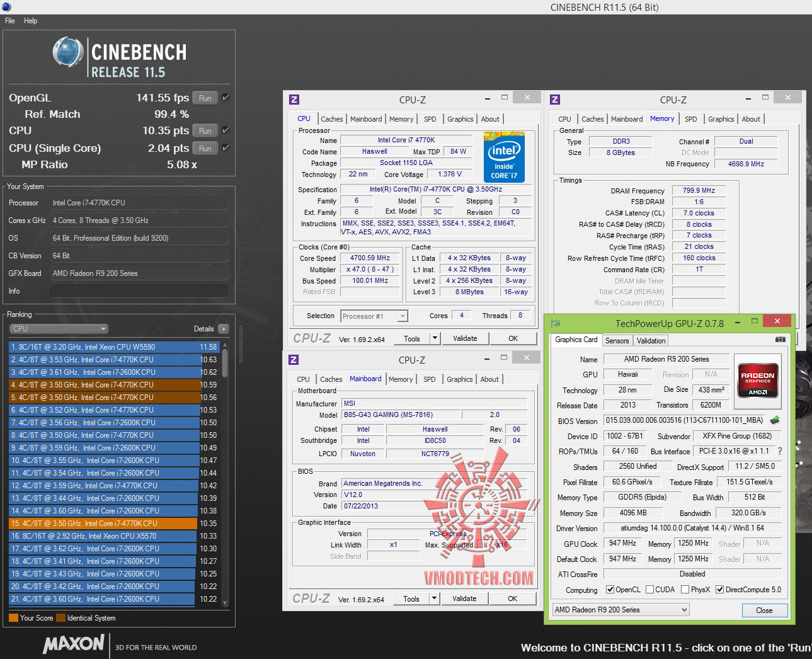This screenshot has width=812, height=659.
Task: Click the DRAM Frequency 799.9 MHz value
Action: point(699,190)
